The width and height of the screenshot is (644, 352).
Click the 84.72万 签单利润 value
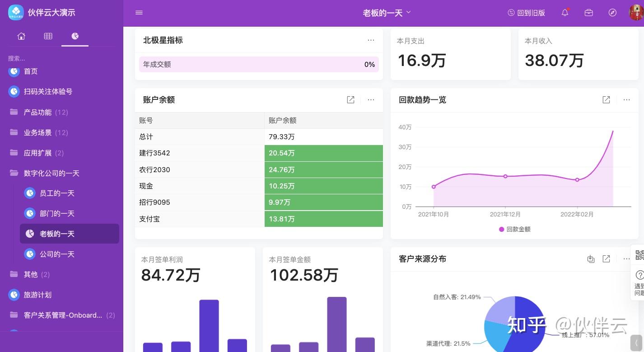(171, 275)
